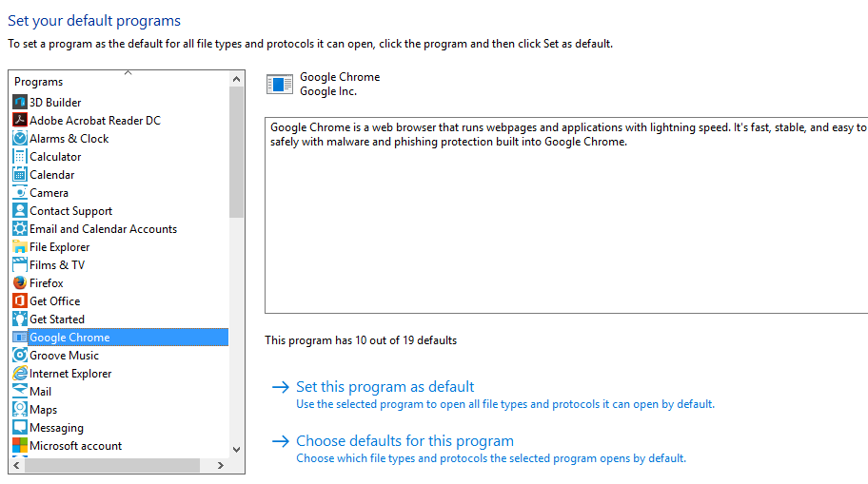
Task: Click the scroll down arrow of programs list
Action: 236,450
